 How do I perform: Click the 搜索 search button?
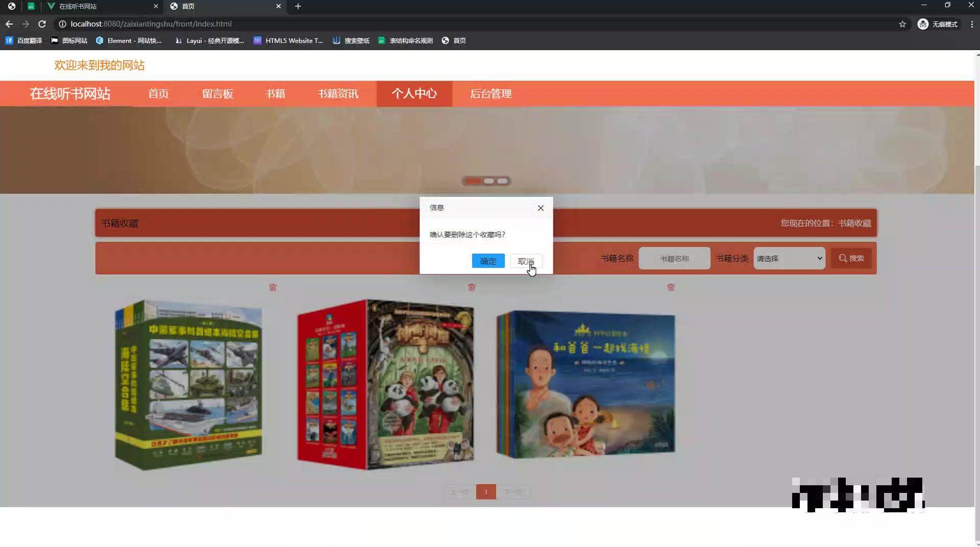851,258
